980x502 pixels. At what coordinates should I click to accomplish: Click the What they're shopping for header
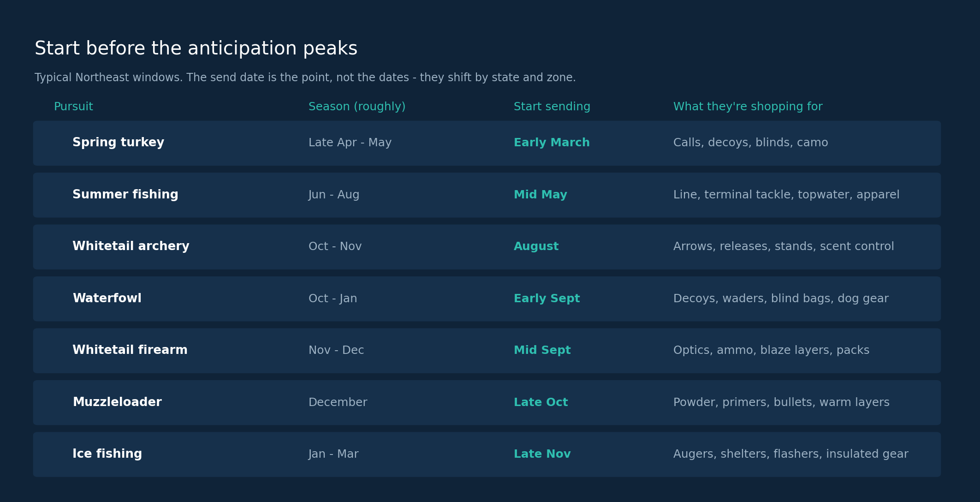[x=748, y=107]
